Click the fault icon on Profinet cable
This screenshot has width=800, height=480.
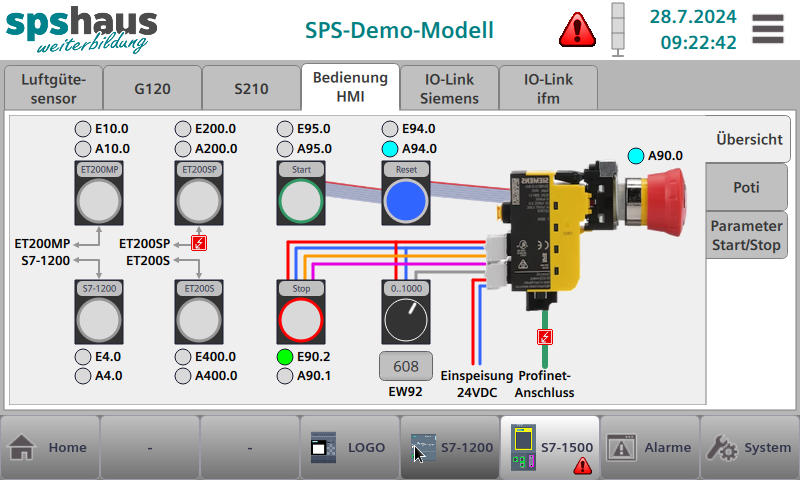(x=545, y=337)
